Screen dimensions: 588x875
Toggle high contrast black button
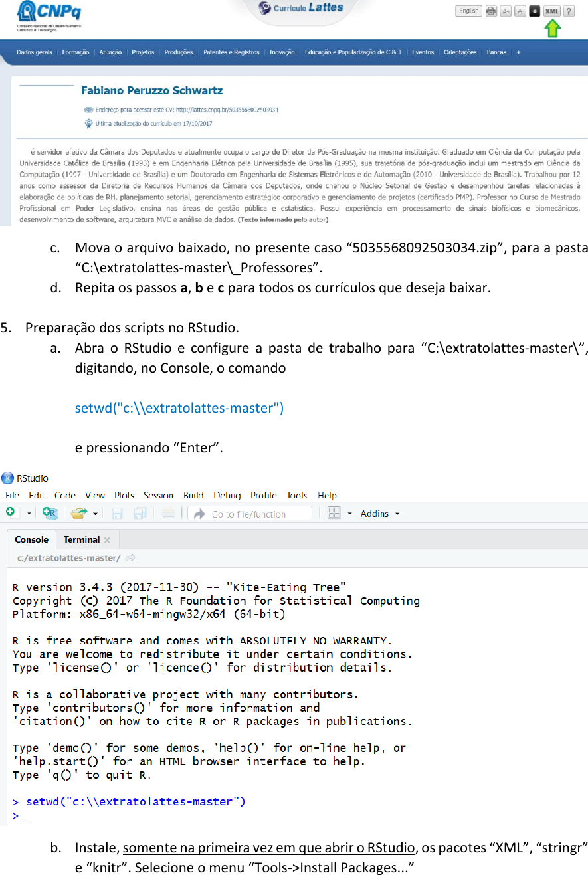(x=535, y=11)
